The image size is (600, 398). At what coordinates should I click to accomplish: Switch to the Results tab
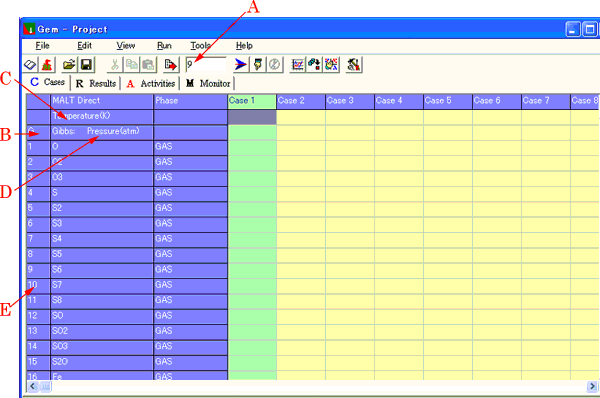(x=96, y=83)
